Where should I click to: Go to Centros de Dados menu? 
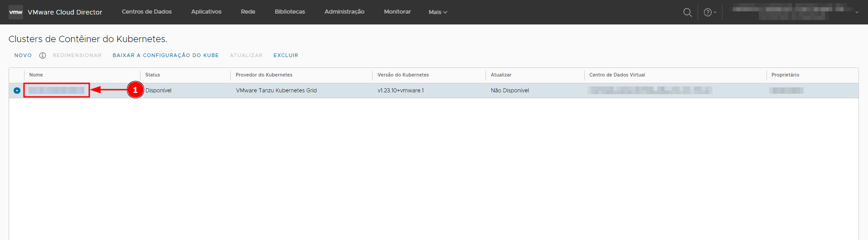147,12
